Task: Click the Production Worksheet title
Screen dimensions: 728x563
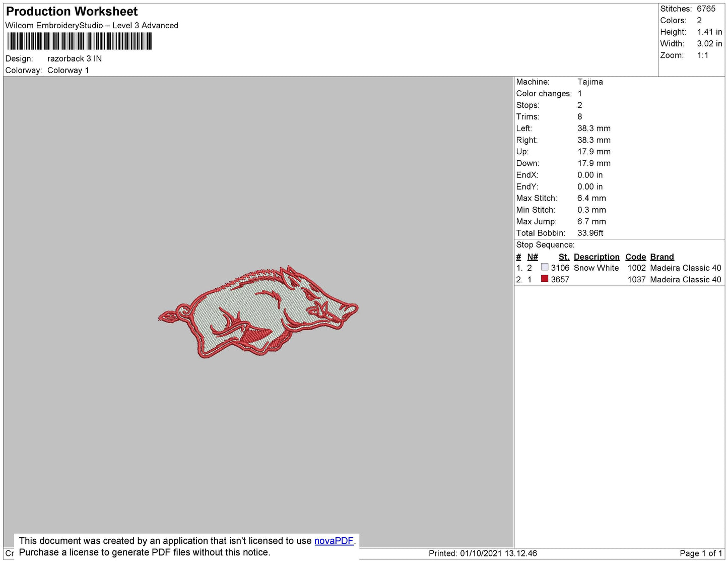Action: 72,12
